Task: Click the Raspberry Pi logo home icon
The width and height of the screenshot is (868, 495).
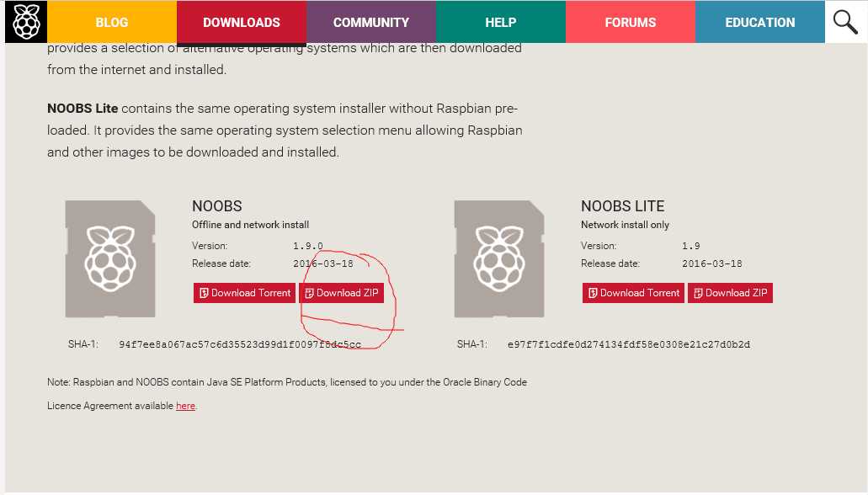Action: click(26, 22)
